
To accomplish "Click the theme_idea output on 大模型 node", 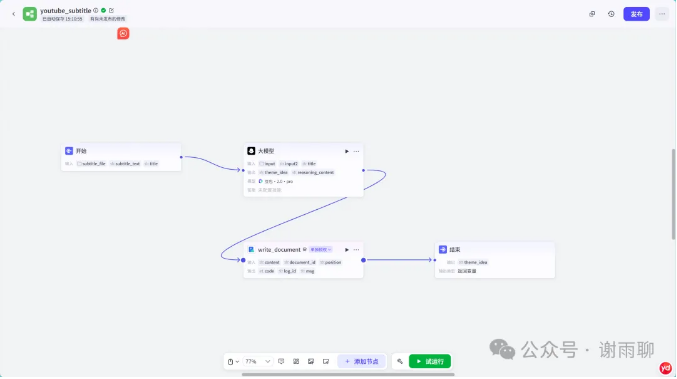I will [x=274, y=172].
